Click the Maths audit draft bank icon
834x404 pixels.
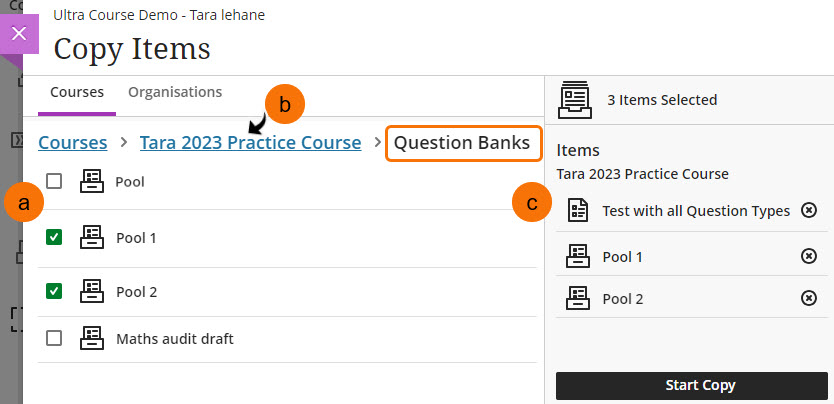92,338
